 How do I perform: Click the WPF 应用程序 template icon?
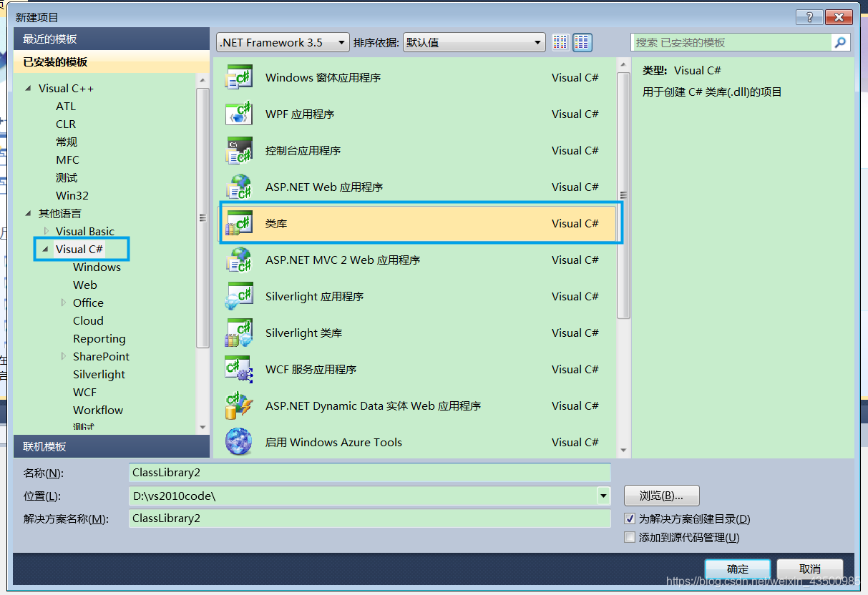point(239,114)
